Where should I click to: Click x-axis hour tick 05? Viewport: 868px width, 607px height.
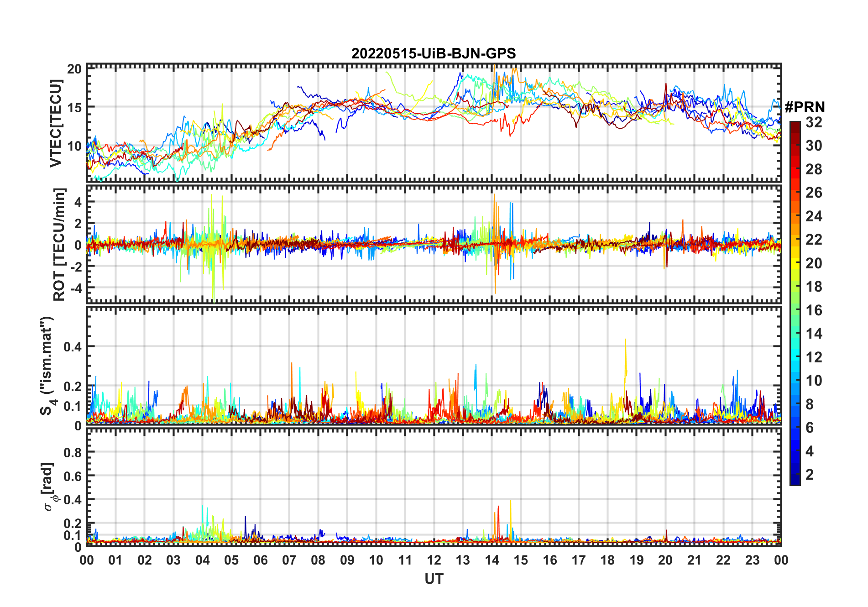(231, 560)
